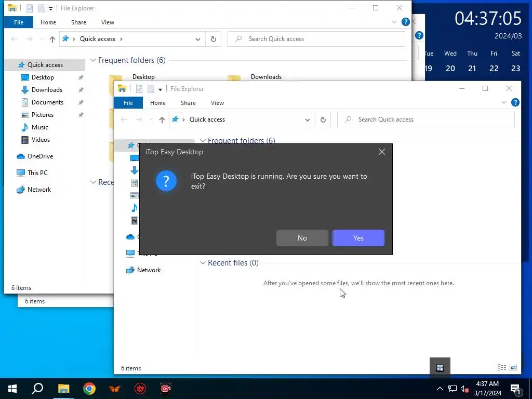Screen dimensions: 532x399
Task: Expand ribbon in back File Explorer
Action: point(394,22)
